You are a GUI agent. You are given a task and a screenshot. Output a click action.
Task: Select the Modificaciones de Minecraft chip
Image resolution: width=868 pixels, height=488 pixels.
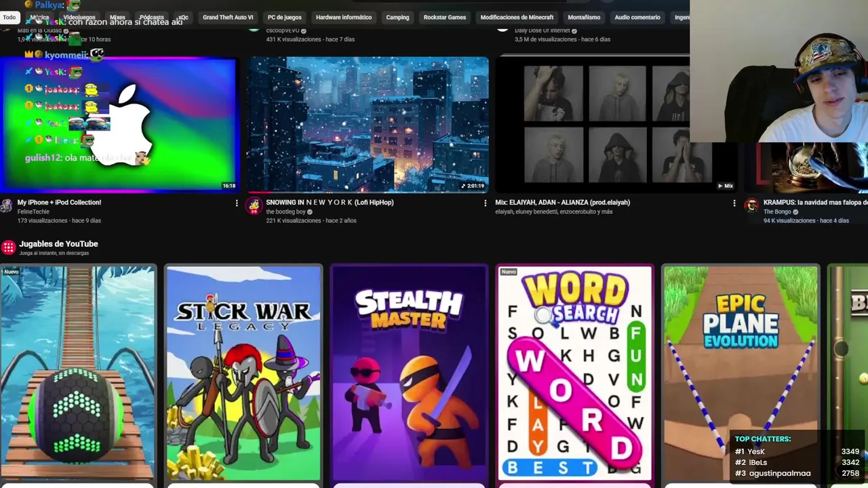pyautogui.click(x=517, y=18)
